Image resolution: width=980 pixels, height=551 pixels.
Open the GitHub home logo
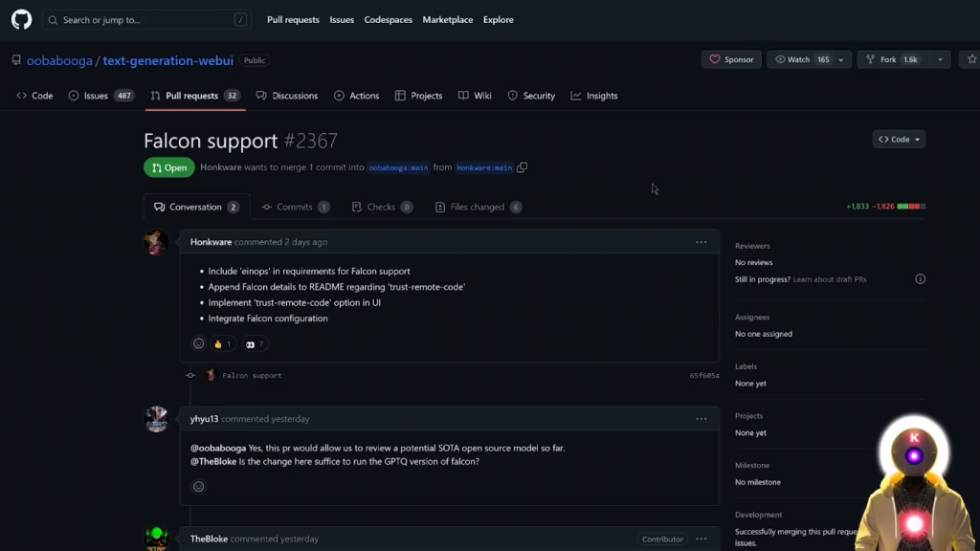click(x=21, y=19)
